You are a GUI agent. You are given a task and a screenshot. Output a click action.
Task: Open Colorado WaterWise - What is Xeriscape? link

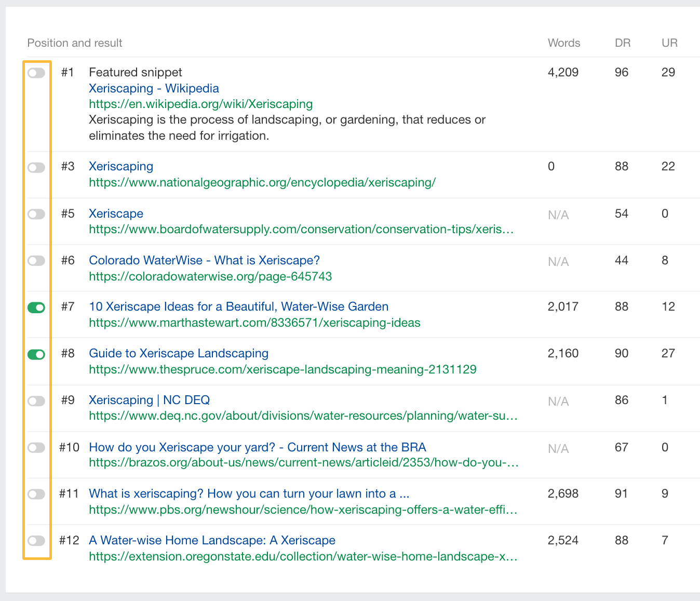204,260
